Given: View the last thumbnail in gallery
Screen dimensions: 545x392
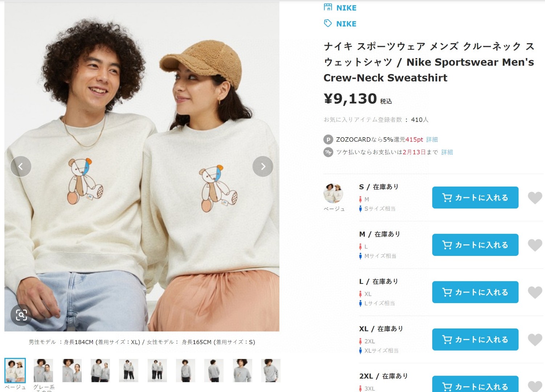Looking at the screenshot, I should [x=271, y=371].
